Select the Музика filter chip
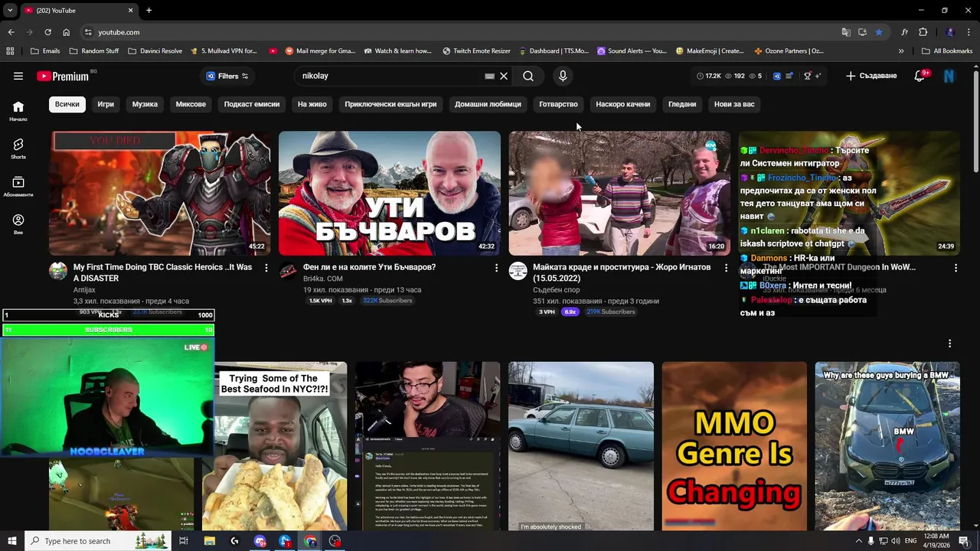Viewport: 980px width, 551px height. click(145, 104)
